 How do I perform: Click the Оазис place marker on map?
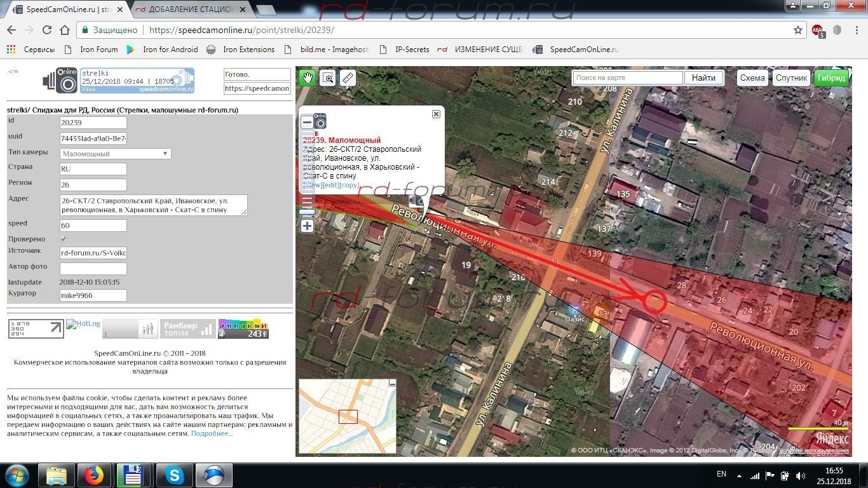[x=575, y=311]
